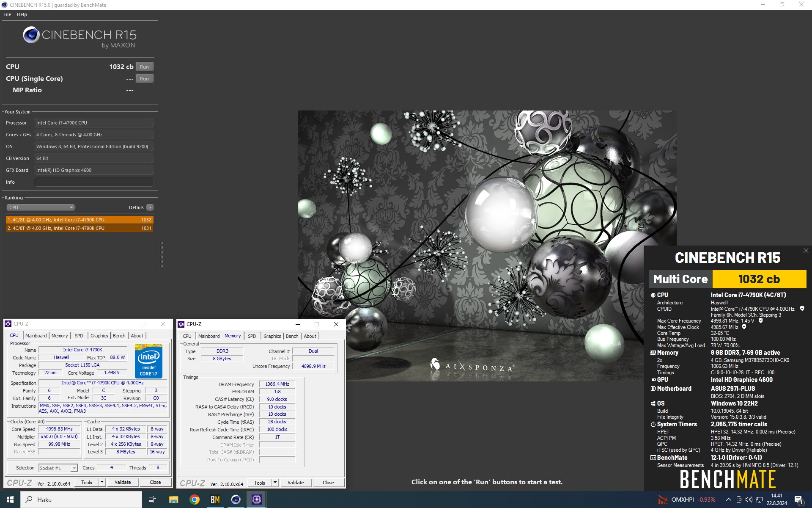
Task: Click the Intel Core i7 inside badge
Action: [148, 361]
